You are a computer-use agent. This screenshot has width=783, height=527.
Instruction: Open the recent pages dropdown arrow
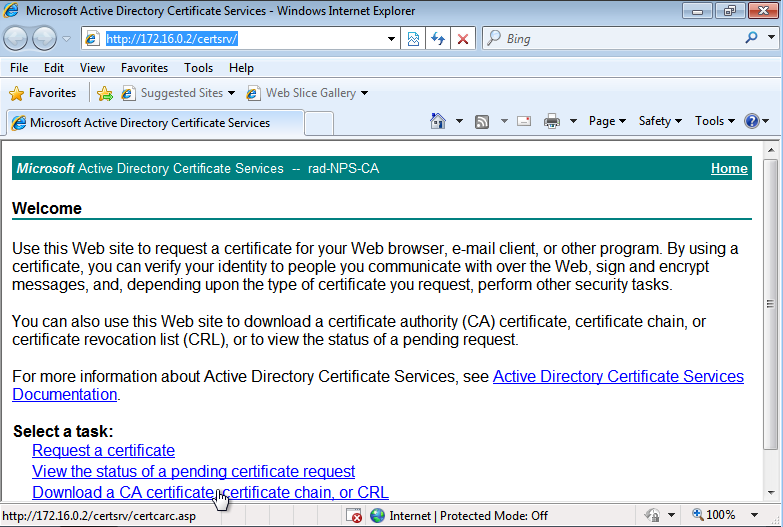point(66,39)
